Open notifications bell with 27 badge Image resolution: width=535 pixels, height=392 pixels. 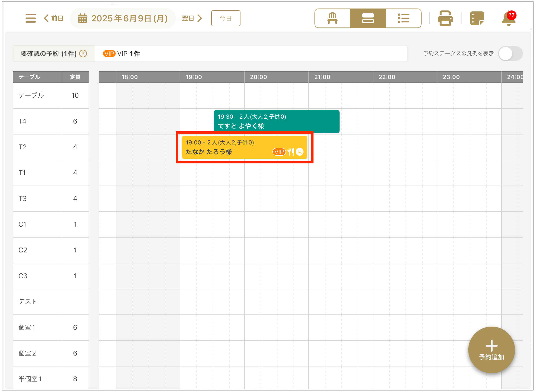(508, 19)
